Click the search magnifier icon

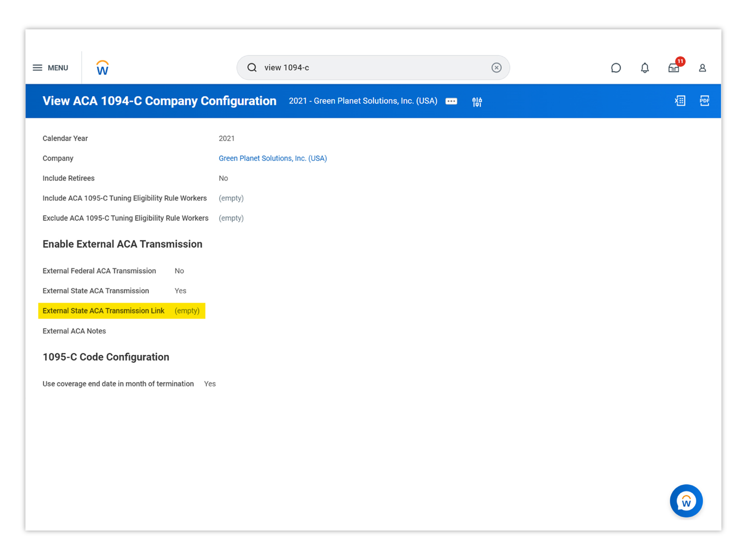(x=251, y=67)
